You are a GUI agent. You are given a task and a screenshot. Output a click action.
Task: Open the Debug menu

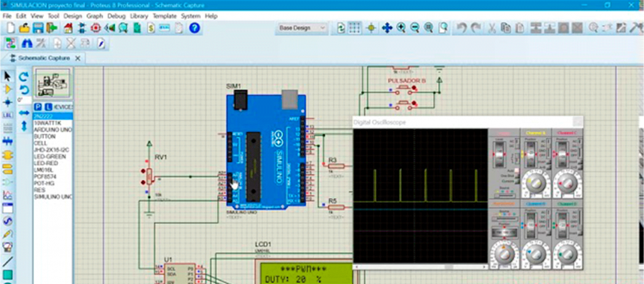click(116, 15)
